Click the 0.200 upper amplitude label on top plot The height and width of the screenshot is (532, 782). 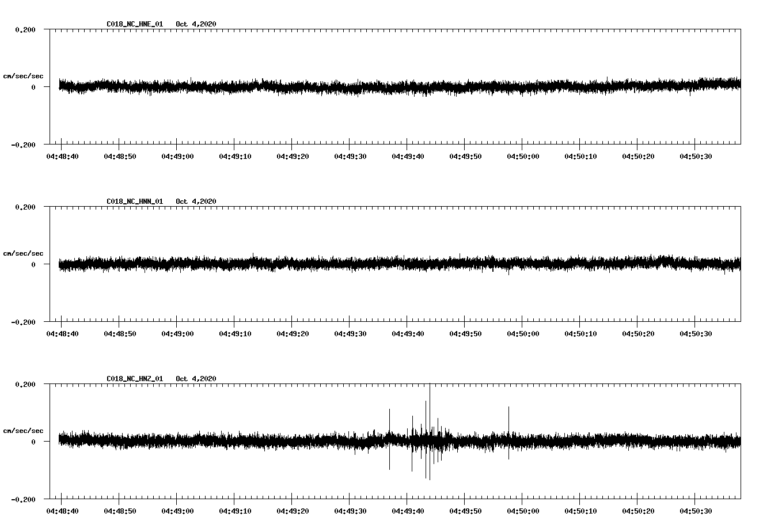pos(26,30)
